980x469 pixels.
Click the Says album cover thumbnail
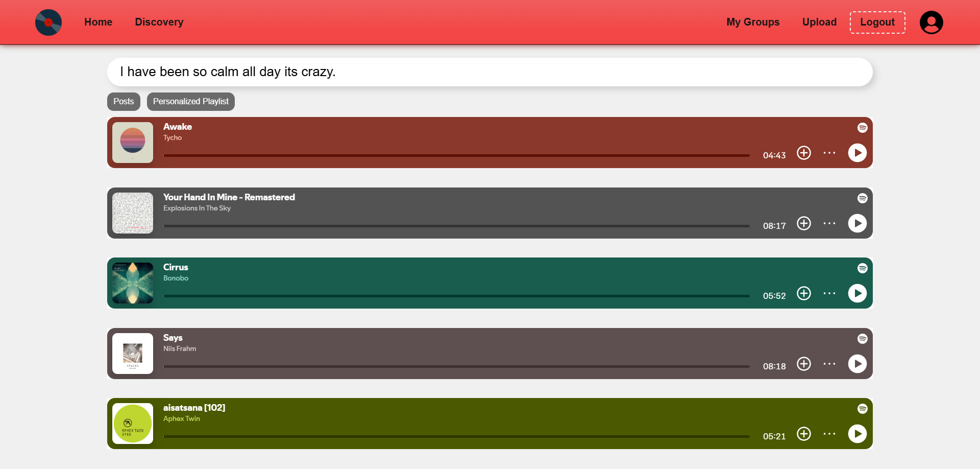point(133,354)
